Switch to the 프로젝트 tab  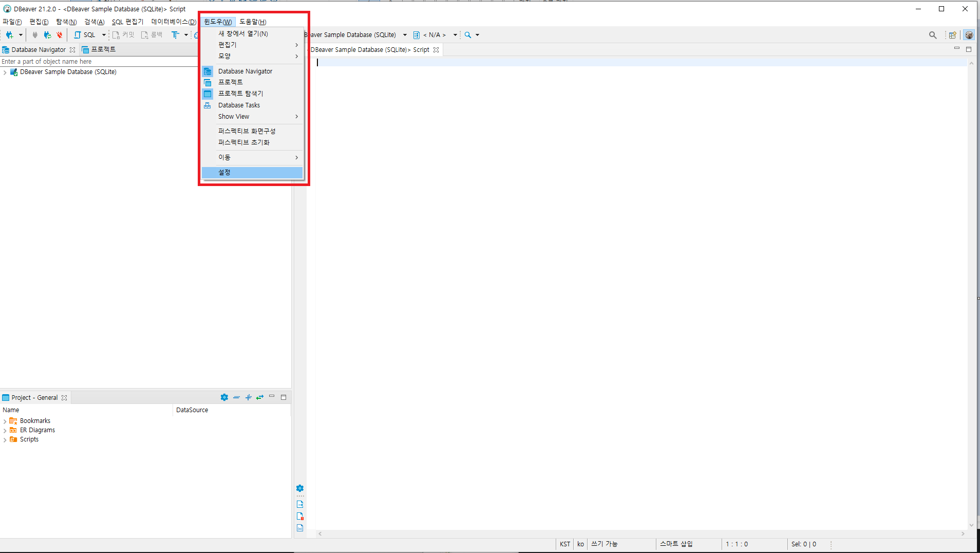pos(99,50)
